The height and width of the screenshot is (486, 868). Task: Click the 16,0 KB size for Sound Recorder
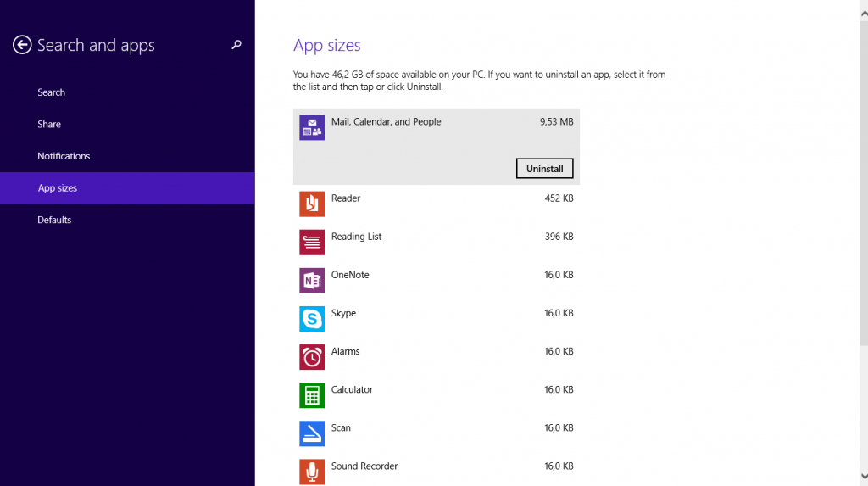559,466
